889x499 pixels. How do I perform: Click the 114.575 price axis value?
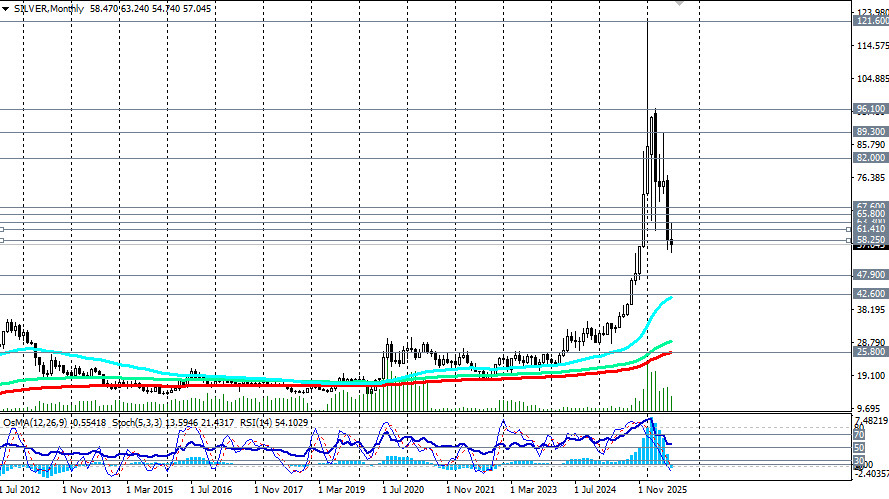click(873, 46)
